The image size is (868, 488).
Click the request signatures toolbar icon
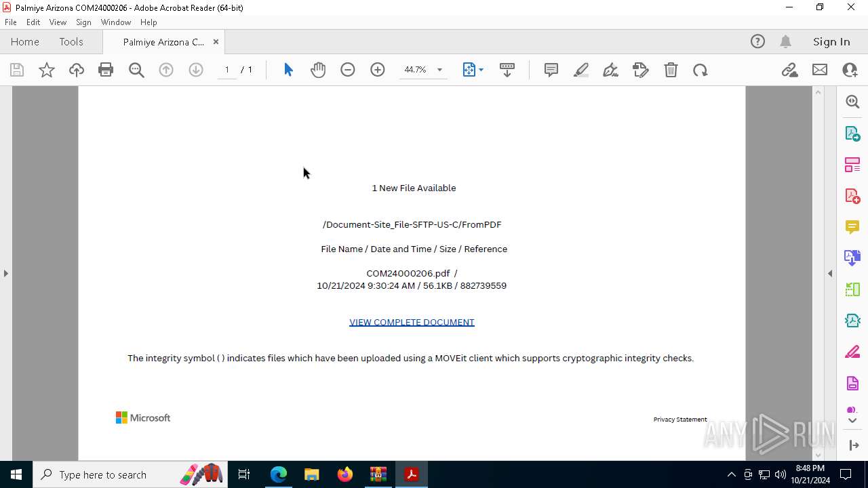(x=641, y=70)
